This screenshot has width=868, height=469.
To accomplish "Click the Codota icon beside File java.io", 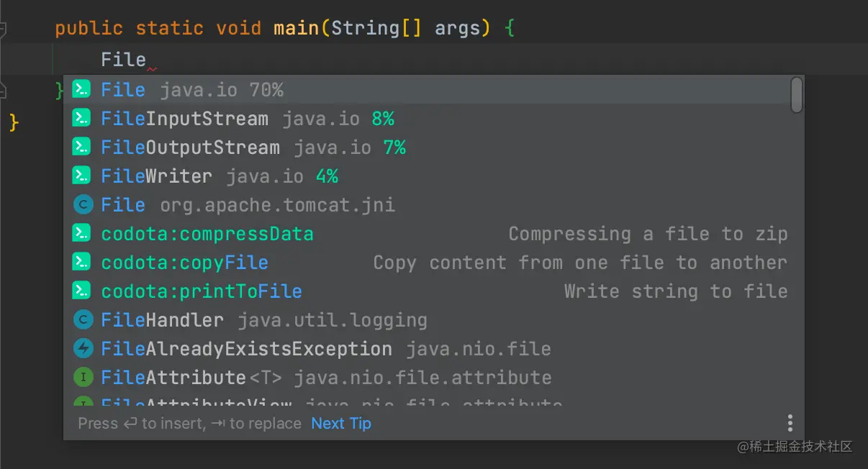I will pos(82,89).
